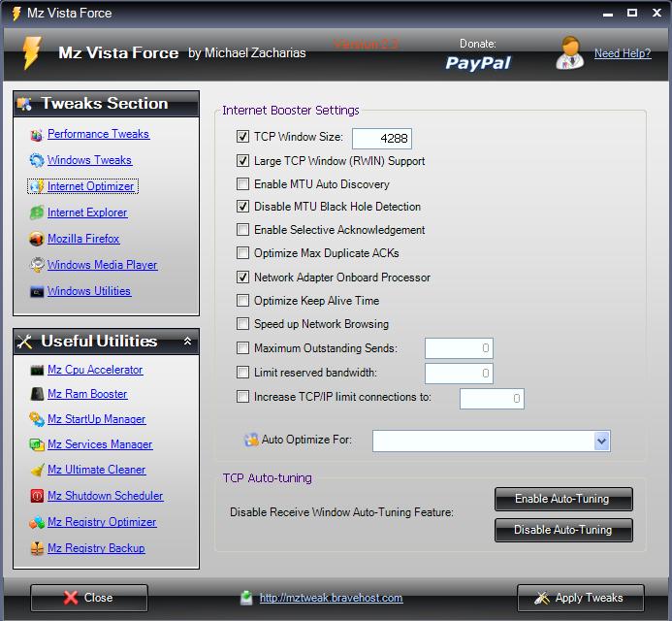
Task: Open Performance Tweaks section
Action: point(99,134)
